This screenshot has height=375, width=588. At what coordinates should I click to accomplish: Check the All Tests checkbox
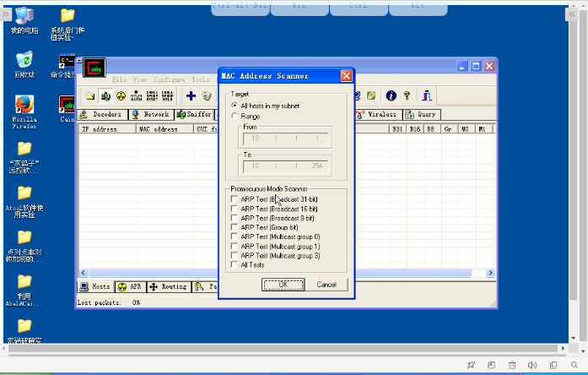[x=235, y=264]
